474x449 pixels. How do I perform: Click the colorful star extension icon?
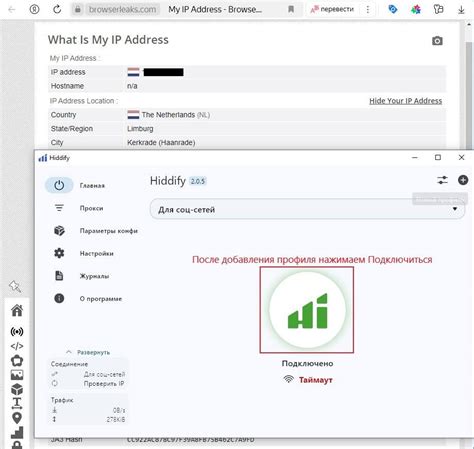coord(416,9)
